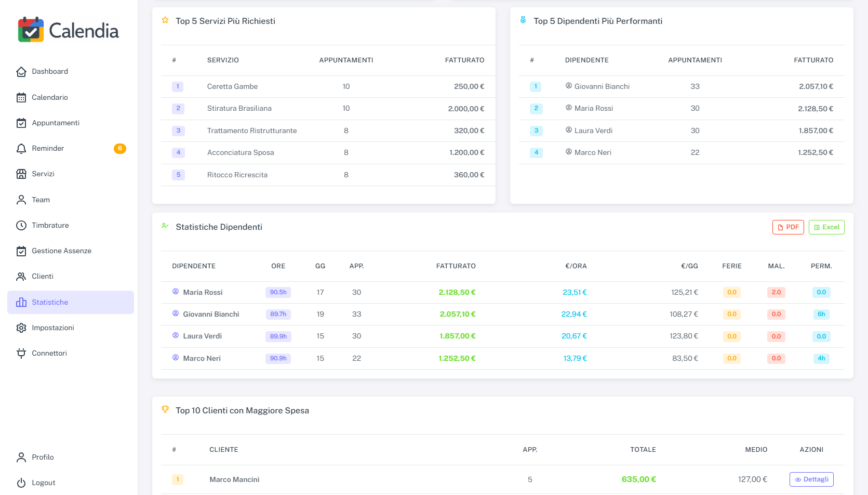Click the Timbrature clock icon
The height and width of the screenshot is (495, 868).
[21, 225]
